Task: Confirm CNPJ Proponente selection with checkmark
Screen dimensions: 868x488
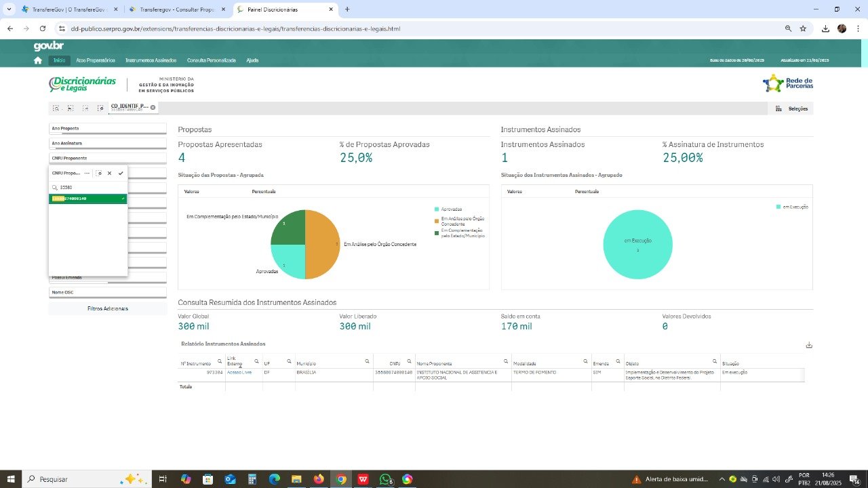Action: pos(121,174)
